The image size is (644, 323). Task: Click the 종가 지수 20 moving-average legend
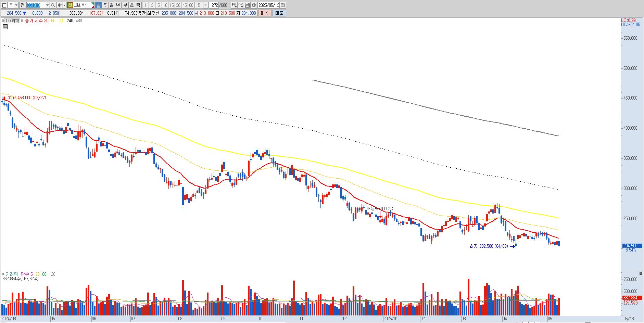[x=37, y=21]
